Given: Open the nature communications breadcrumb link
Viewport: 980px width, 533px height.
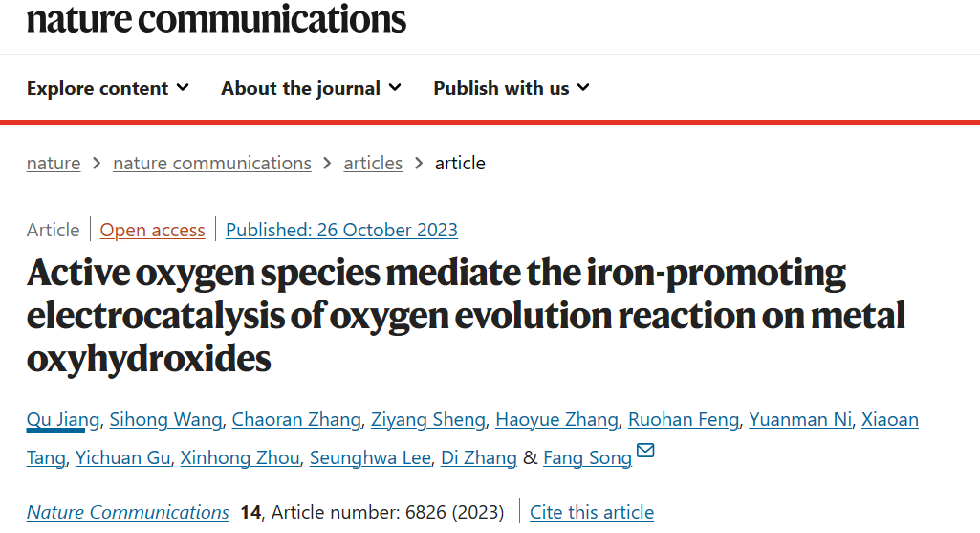Looking at the screenshot, I should click(x=212, y=164).
